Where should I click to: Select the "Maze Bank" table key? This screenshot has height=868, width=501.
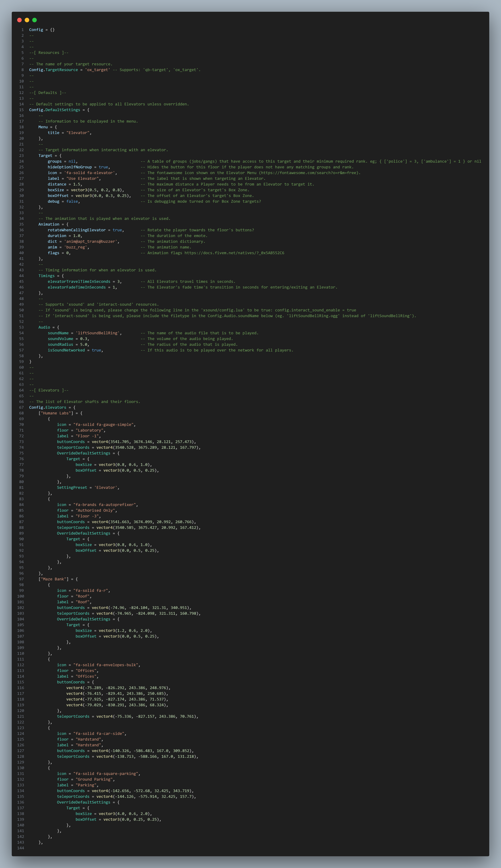click(54, 579)
